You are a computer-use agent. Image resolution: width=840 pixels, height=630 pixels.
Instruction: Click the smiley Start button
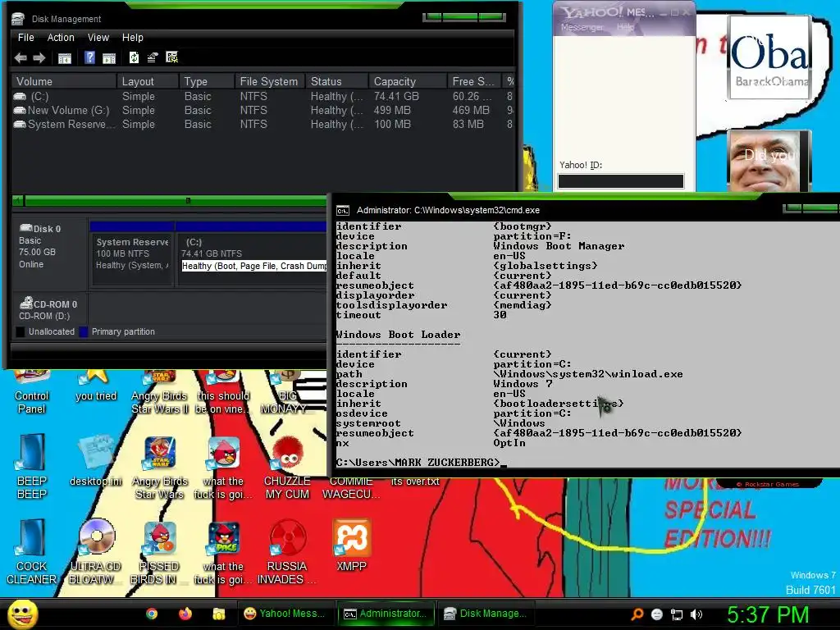(x=22, y=614)
